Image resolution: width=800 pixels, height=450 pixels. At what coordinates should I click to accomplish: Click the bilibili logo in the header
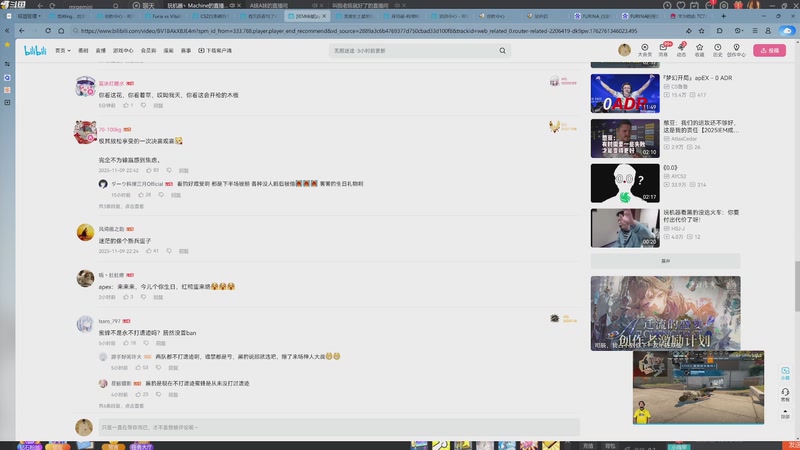tap(35, 51)
